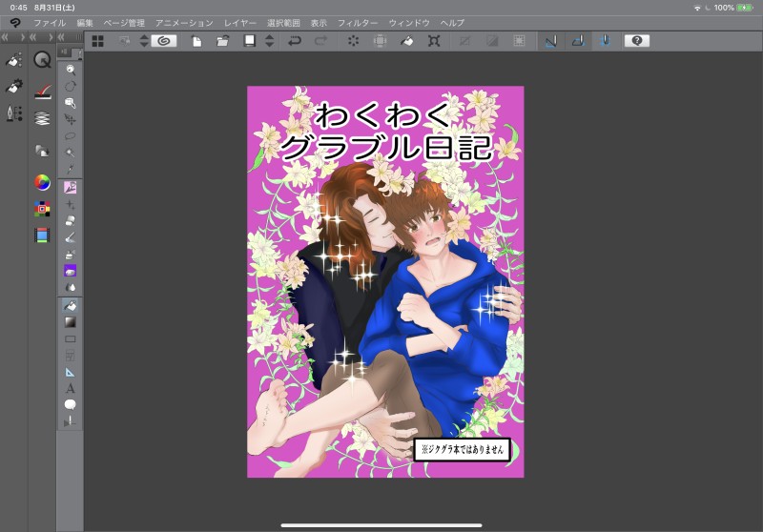Open the アニメーション menu
763x532 pixels.
pos(184,23)
